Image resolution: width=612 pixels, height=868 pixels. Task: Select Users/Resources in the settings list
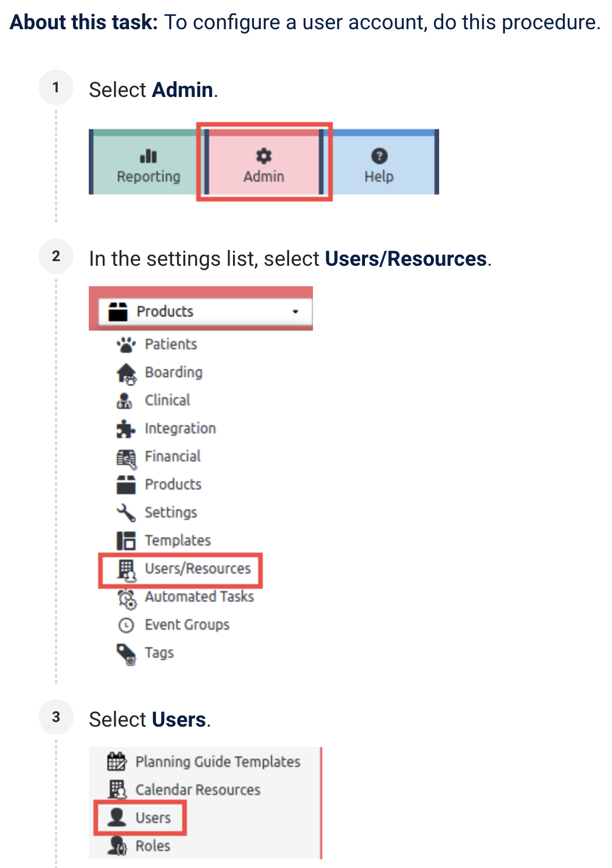[197, 569]
